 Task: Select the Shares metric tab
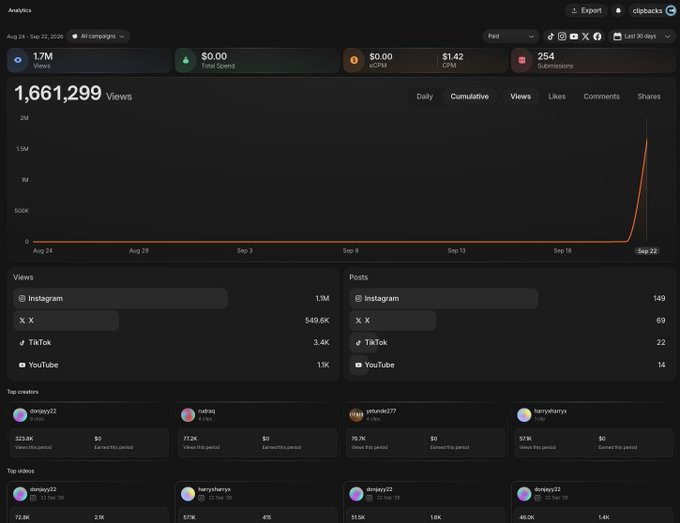[649, 96]
